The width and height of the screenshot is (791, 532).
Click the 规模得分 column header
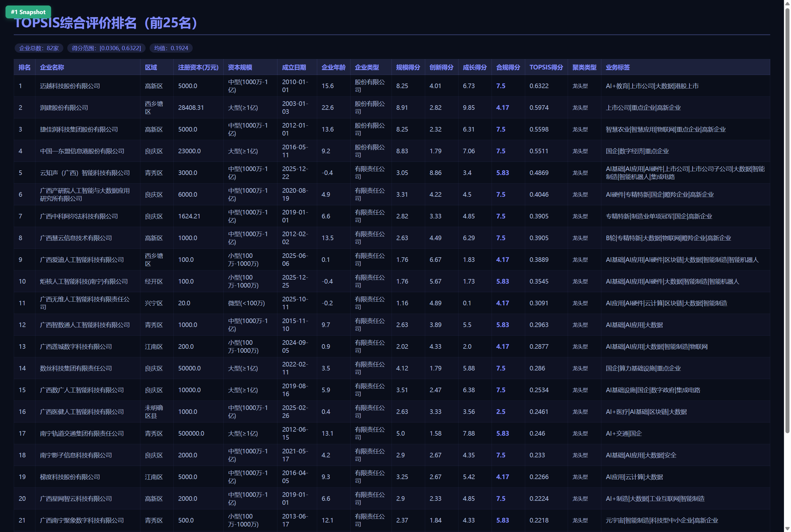[x=408, y=67]
